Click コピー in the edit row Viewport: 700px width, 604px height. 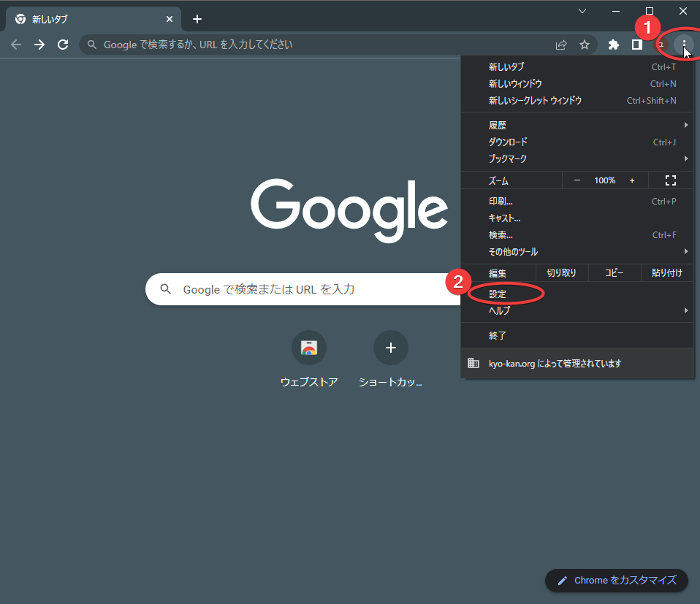615,273
